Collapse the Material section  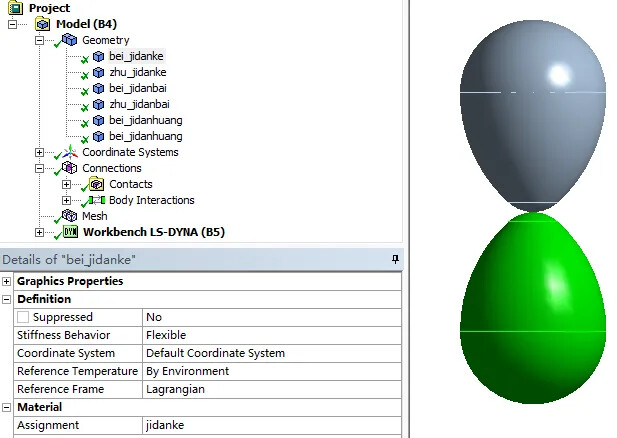7,407
